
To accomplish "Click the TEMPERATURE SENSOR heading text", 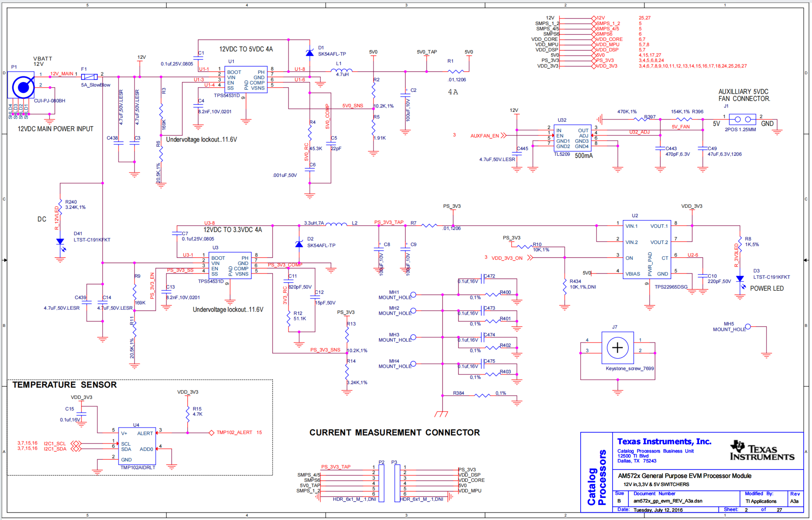I will click(x=64, y=385).
